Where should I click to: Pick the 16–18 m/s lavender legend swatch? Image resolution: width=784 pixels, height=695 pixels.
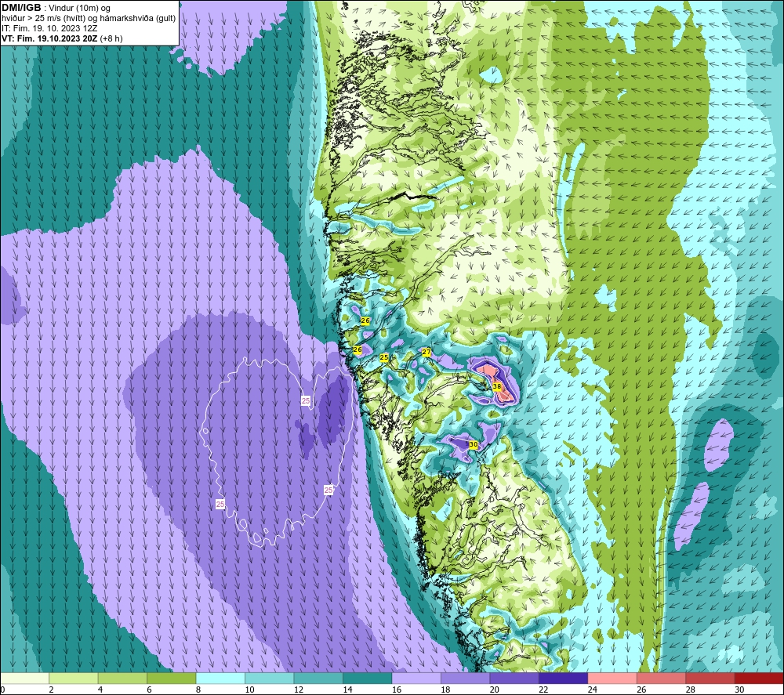tap(416, 678)
